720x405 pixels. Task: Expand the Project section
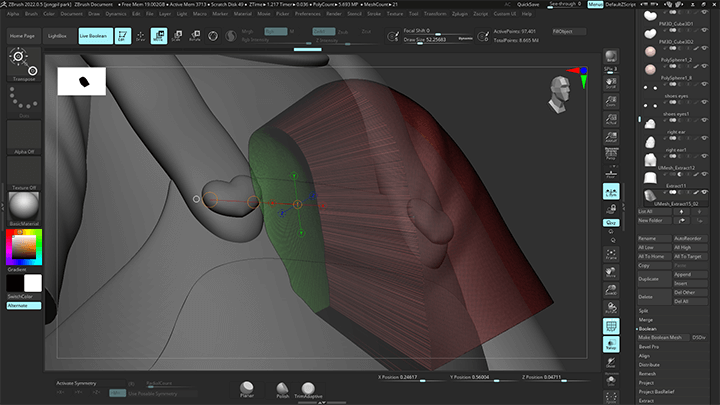coord(646,382)
